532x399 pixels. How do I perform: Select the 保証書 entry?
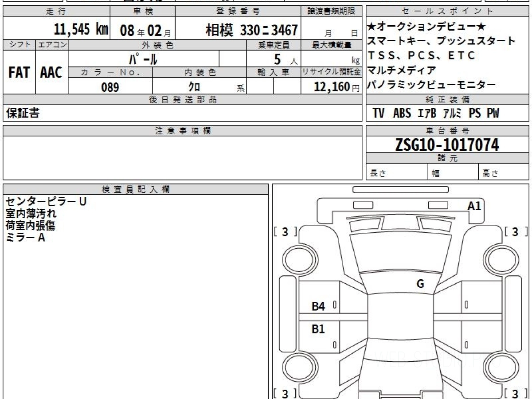(23, 113)
